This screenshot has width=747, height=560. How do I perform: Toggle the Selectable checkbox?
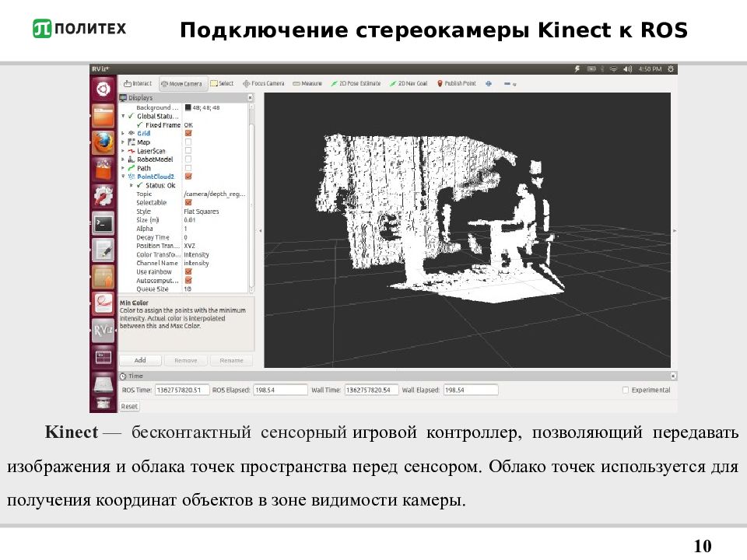(188, 202)
